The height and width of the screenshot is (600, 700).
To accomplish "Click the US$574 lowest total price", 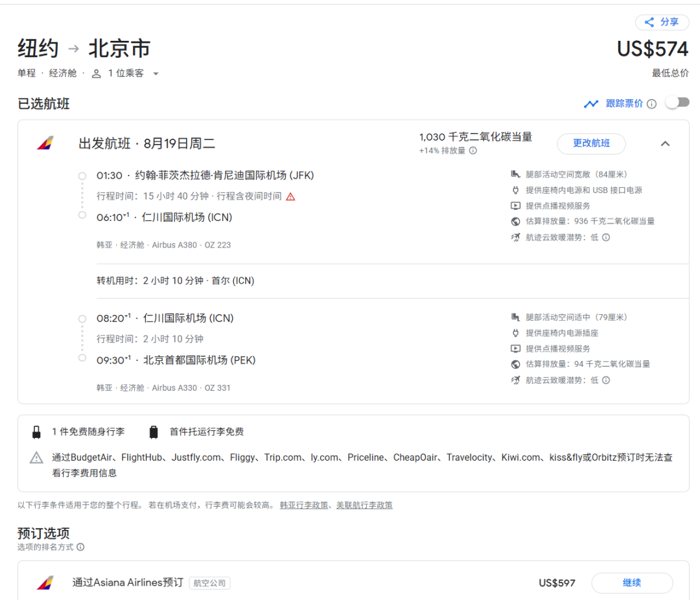I will (x=652, y=49).
